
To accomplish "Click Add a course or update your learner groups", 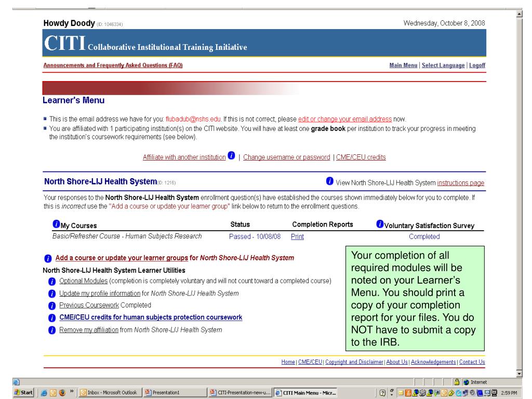I will 122,258.
